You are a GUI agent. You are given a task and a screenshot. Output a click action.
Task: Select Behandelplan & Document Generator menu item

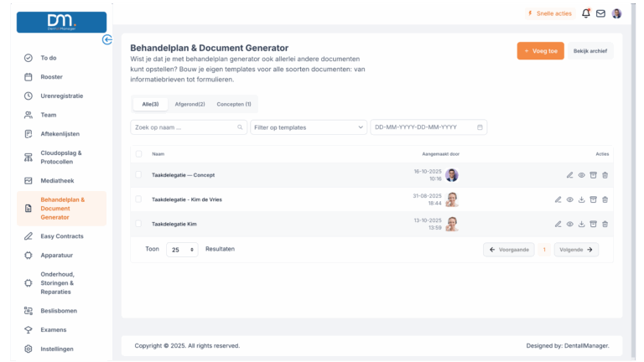click(x=61, y=209)
